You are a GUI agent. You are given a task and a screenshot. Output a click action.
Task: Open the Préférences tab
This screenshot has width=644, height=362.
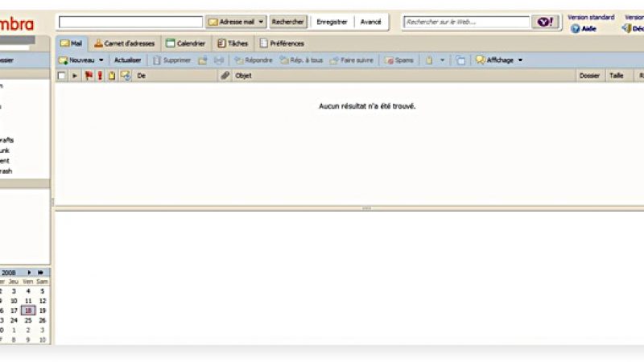pyautogui.click(x=282, y=43)
